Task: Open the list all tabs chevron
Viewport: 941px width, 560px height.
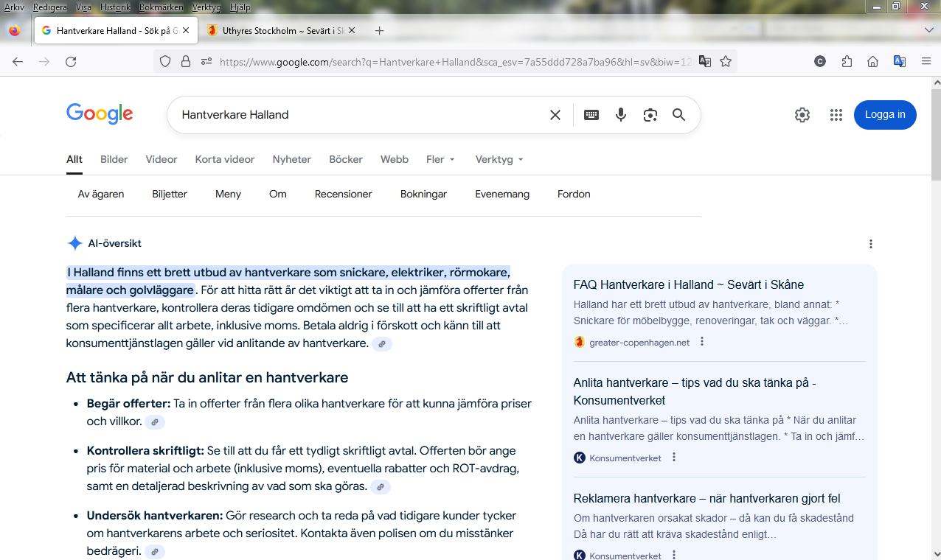Action: click(x=929, y=30)
